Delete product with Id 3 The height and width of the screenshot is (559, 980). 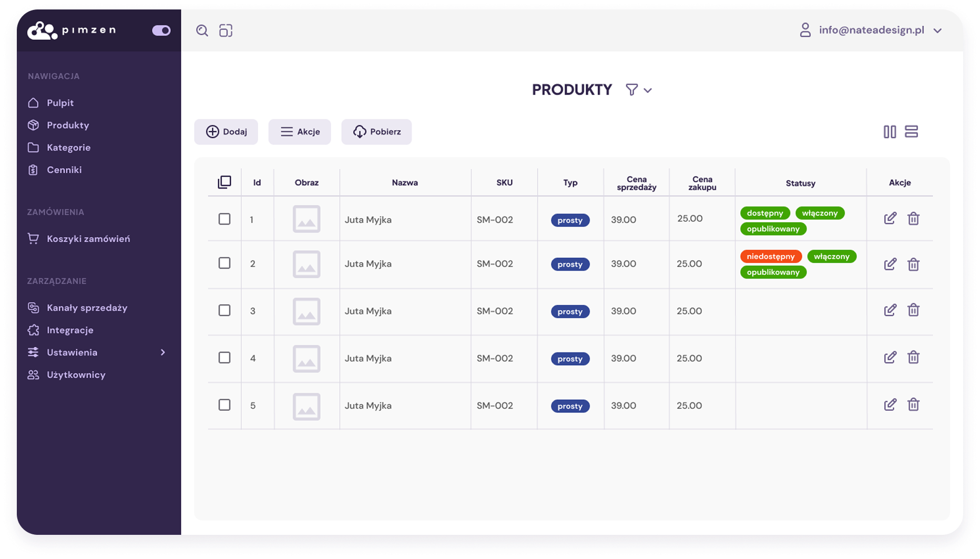point(913,310)
